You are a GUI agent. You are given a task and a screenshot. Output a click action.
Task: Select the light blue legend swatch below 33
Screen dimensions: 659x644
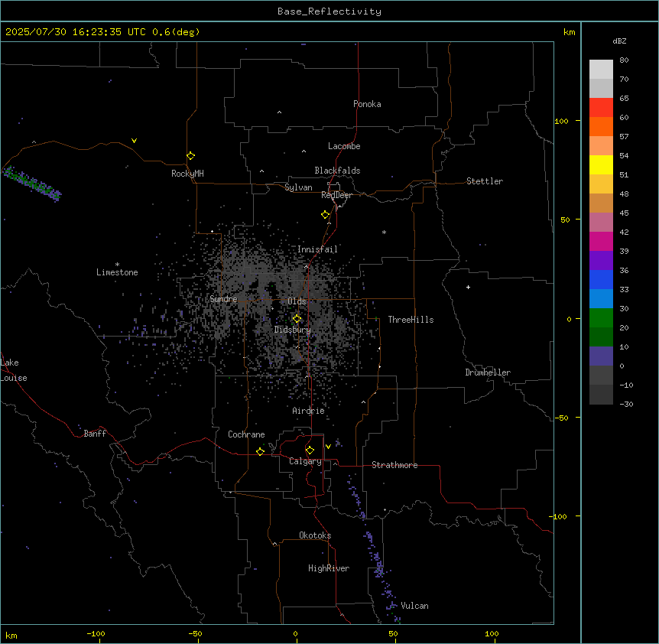click(601, 298)
